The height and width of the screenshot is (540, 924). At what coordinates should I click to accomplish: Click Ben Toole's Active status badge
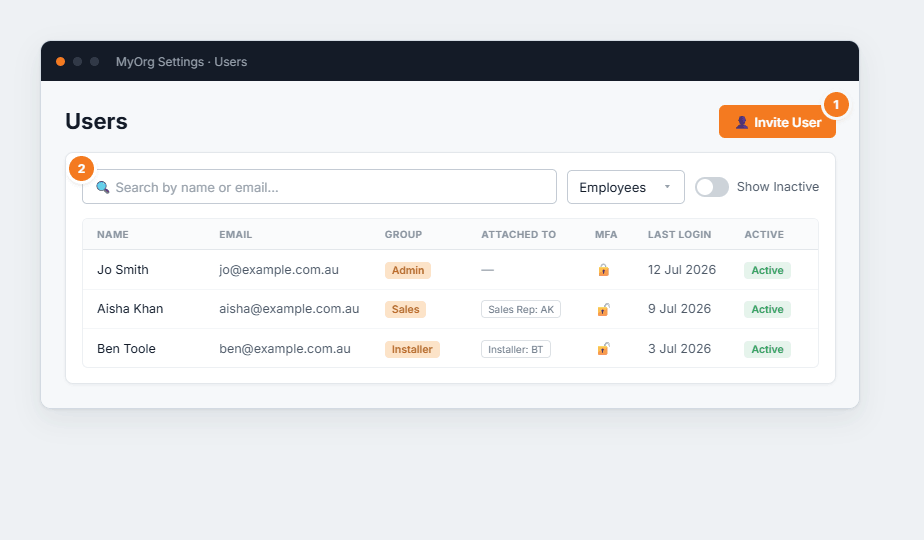pos(767,349)
